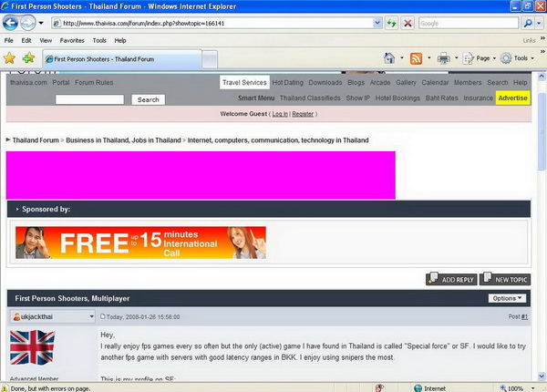Open the Hotel Bookings link
The image size is (547, 392).
[x=397, y=98]
